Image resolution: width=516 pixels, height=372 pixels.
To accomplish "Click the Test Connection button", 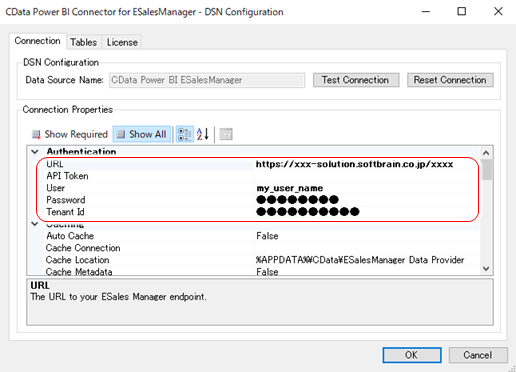I will point(356,80).
